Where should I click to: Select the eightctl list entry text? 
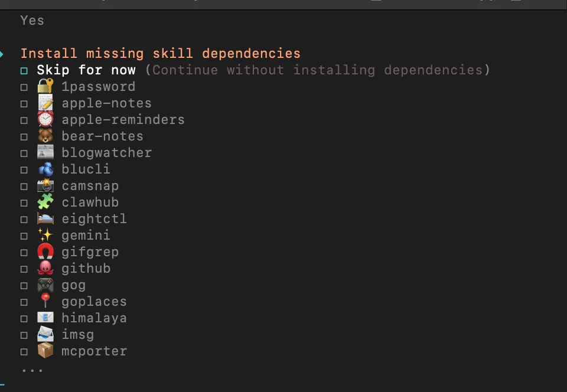[94, 219]
